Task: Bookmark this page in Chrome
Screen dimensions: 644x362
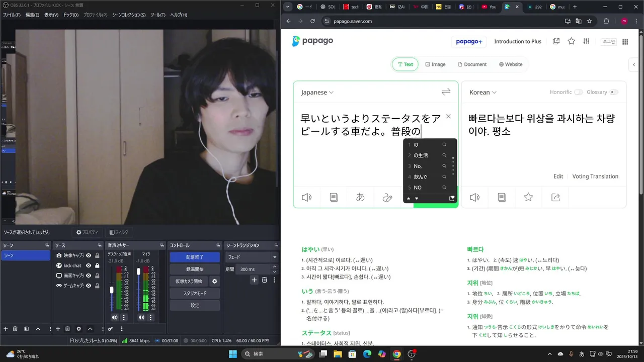Action: (589, 21)
